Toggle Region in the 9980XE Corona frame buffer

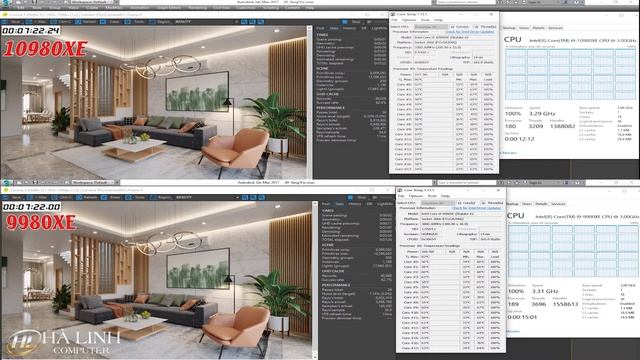[x=161, y=197]
